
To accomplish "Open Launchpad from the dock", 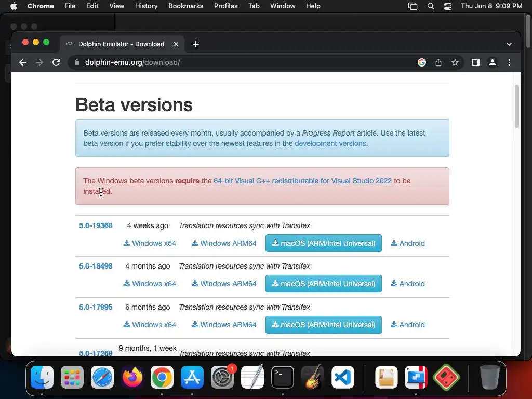I will pos(72,377).
